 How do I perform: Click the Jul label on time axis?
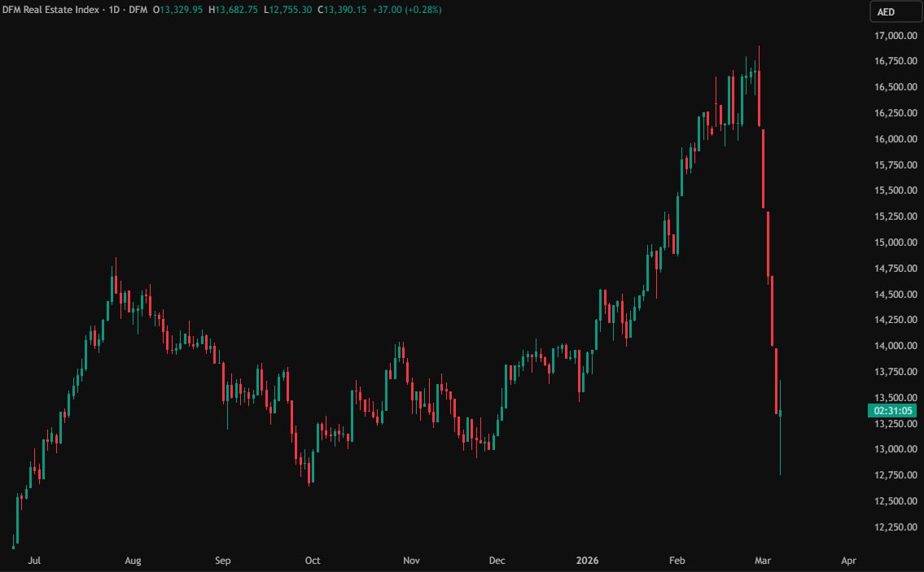click(35, 561)
